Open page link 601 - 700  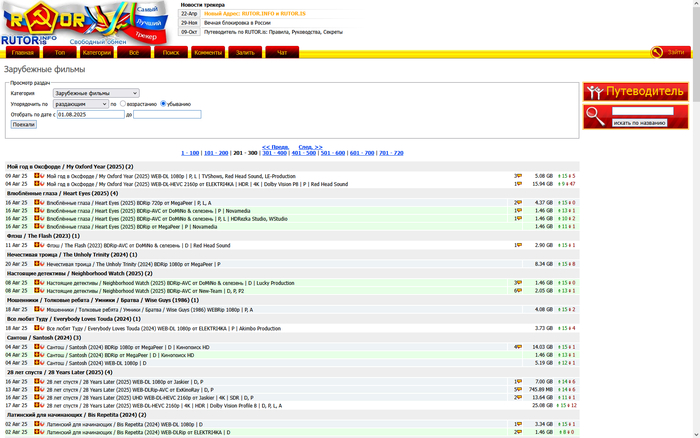(x=362, y=153)
